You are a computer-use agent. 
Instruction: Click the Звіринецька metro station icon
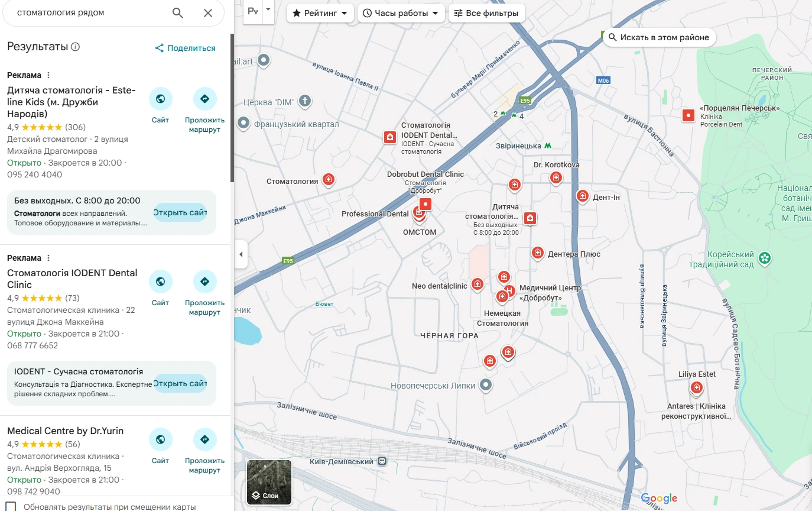pos(548,145)
